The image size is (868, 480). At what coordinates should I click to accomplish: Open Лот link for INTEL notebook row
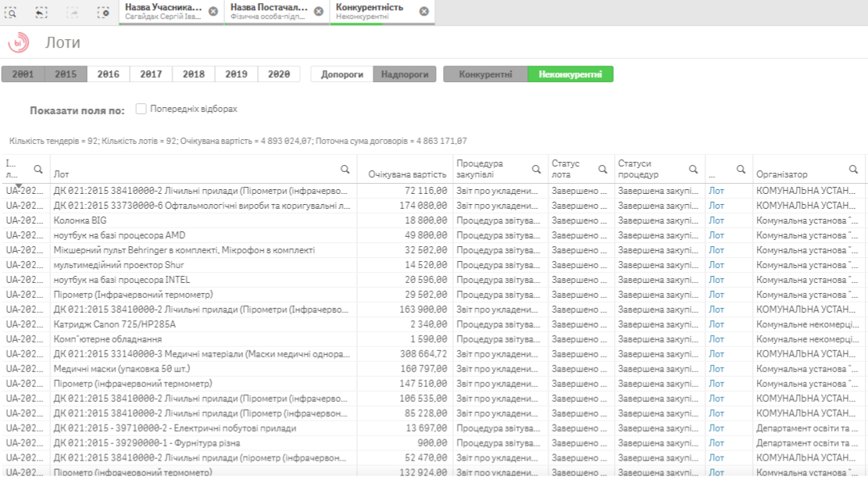716,280
